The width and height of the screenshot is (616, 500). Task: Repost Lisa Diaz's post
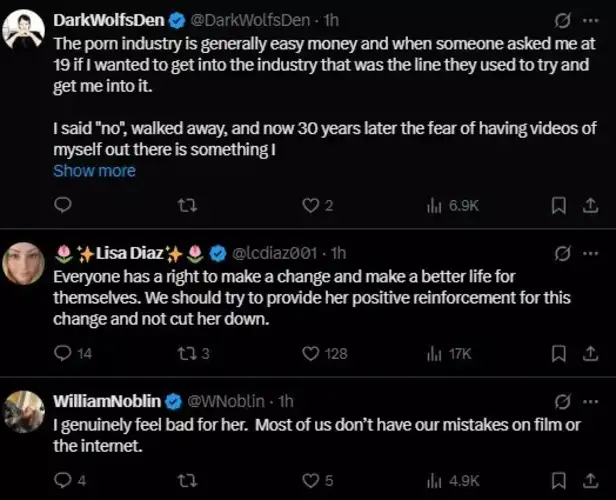tap(186, 352)
